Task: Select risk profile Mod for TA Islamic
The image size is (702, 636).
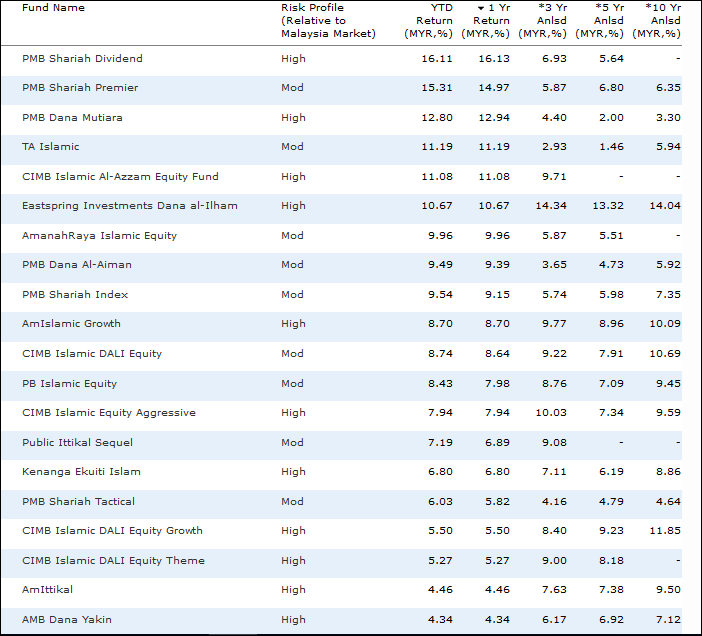Action: [x=292, y=147]
